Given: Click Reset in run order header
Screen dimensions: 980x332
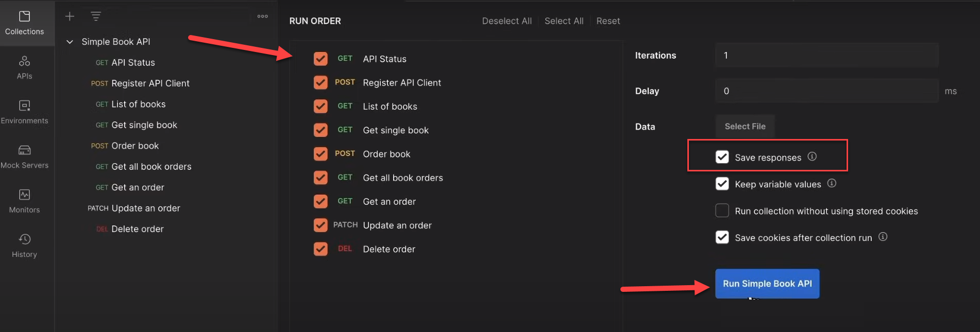Looking at the screenshot, I should coord(608,21).
